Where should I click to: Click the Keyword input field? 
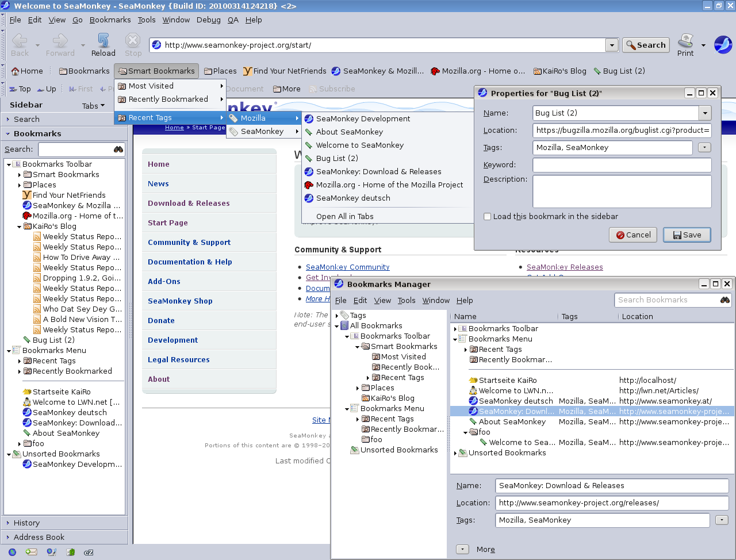point(622,165)
